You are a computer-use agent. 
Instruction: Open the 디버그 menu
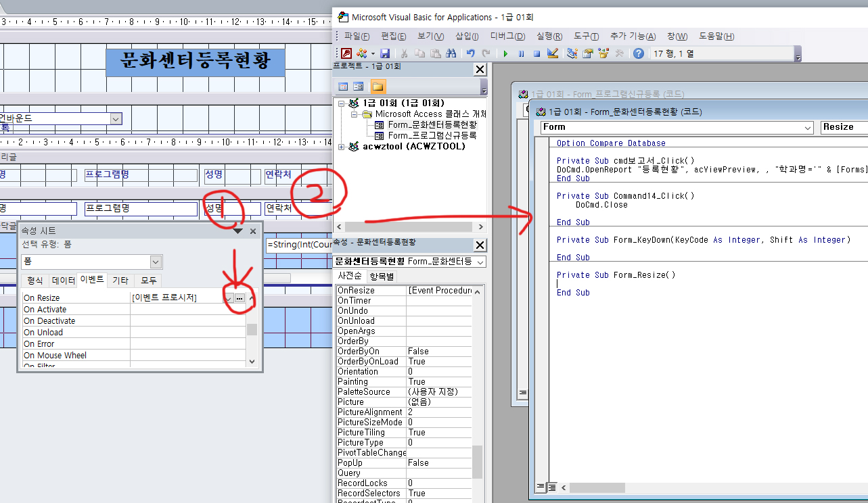coord(507,37)
